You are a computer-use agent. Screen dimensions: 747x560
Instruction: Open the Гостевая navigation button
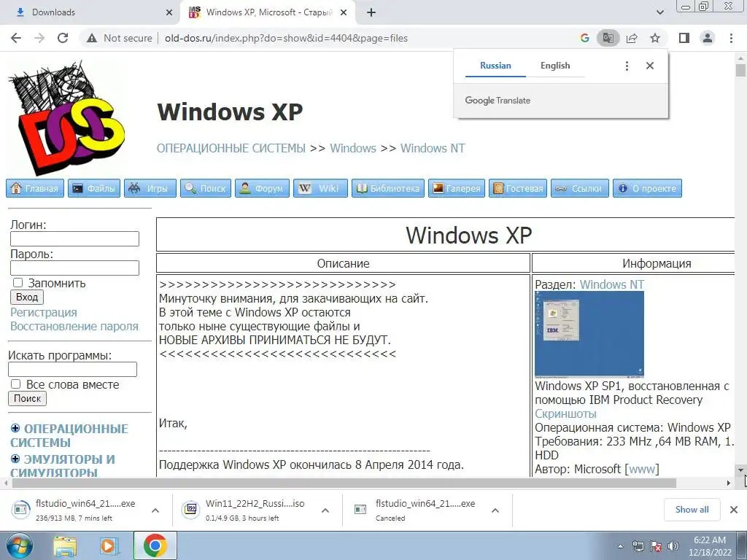click(518, 188)
